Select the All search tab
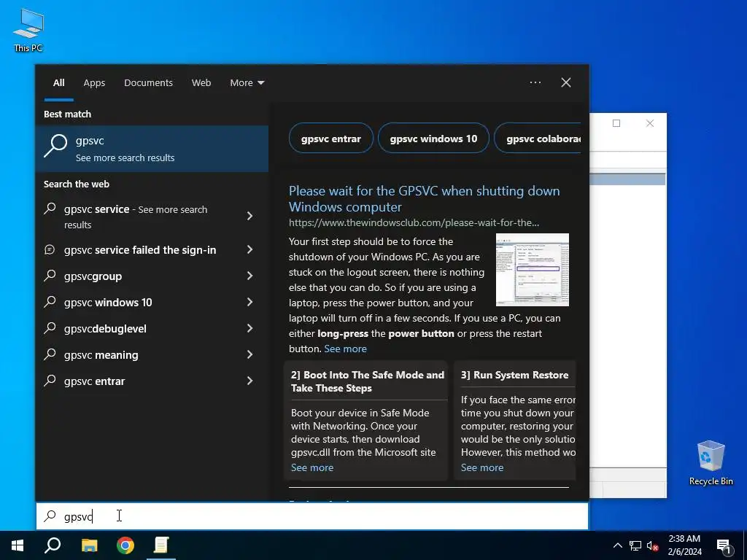Screen dimensions: 747x560 (58, 83)
